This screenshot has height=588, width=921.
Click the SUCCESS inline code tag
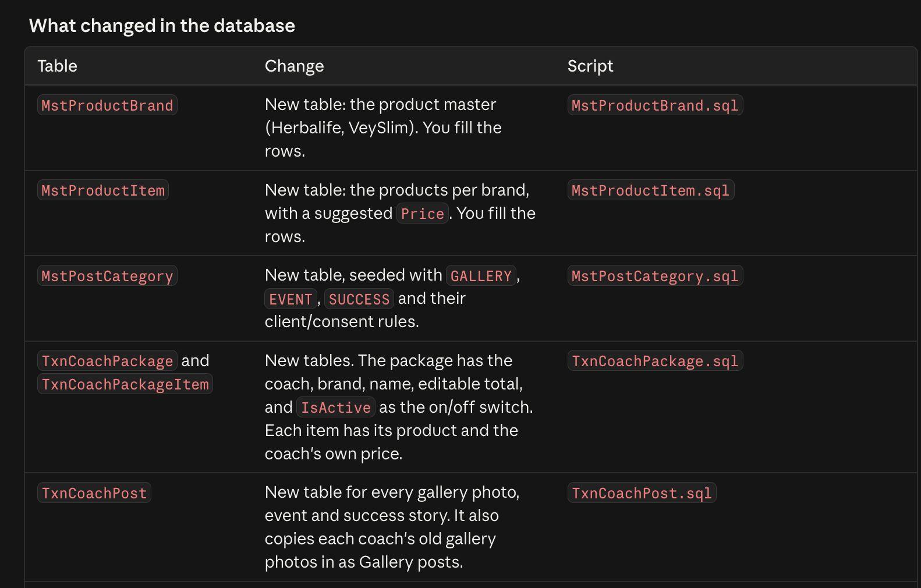pyautogui.click(x=359, y=299)
